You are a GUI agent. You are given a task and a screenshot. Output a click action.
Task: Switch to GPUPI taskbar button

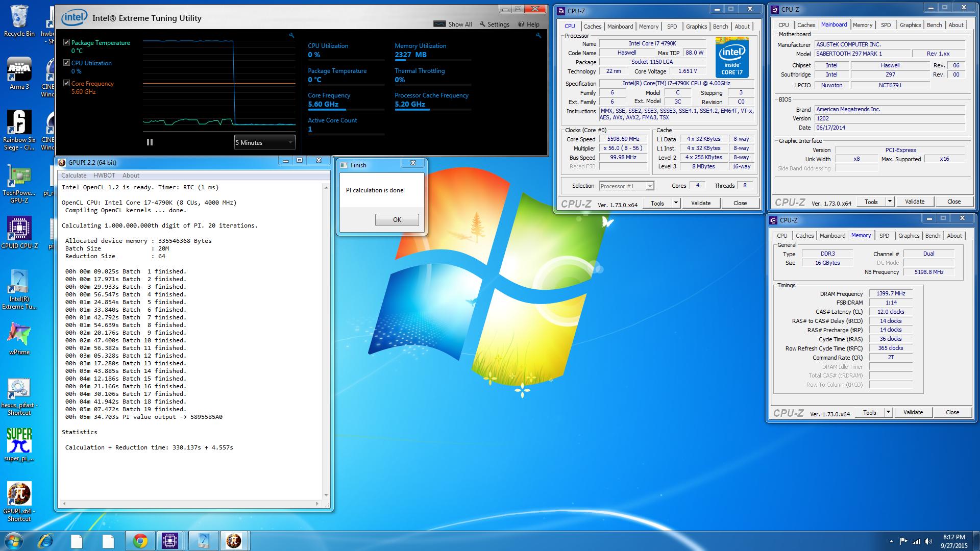[x=234, y=541]
